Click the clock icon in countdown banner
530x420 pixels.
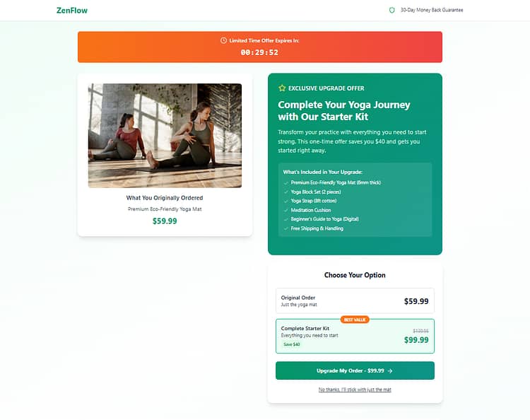223,40
